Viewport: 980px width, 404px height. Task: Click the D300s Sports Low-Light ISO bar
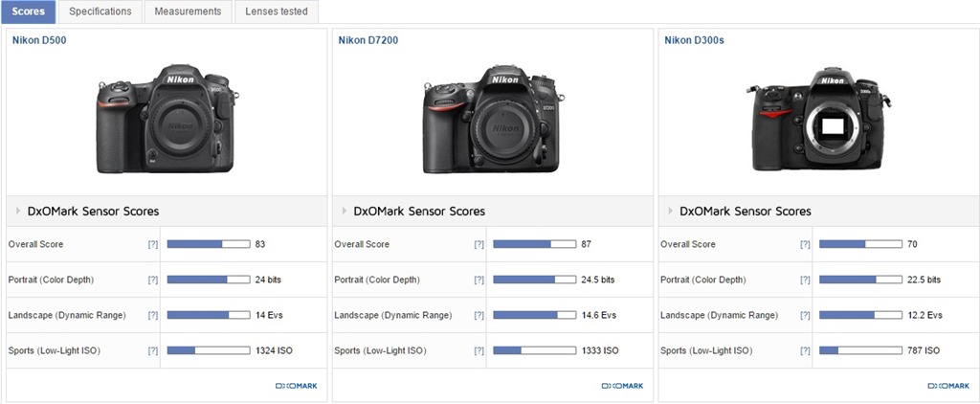point(860,350)
